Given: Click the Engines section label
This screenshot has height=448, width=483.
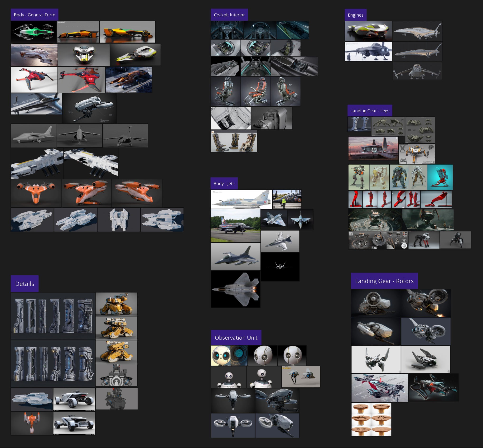Looking at the screenshot, I should click(355, 15).
